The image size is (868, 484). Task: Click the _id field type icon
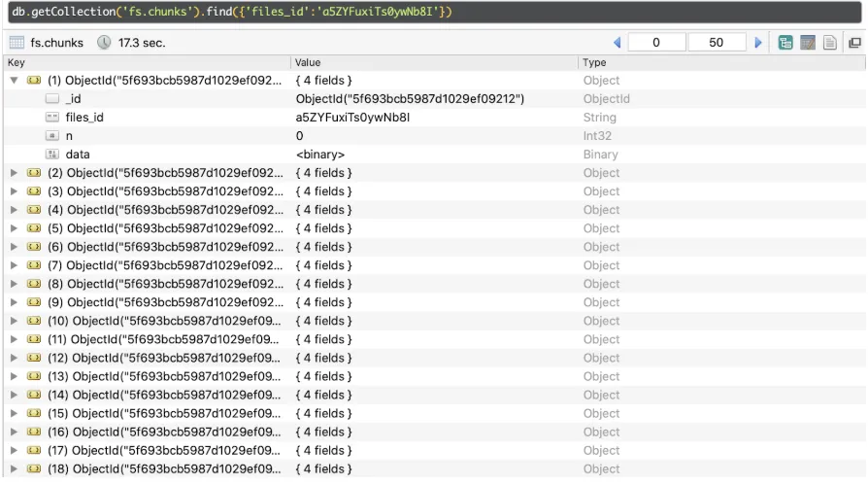[52, 99]
